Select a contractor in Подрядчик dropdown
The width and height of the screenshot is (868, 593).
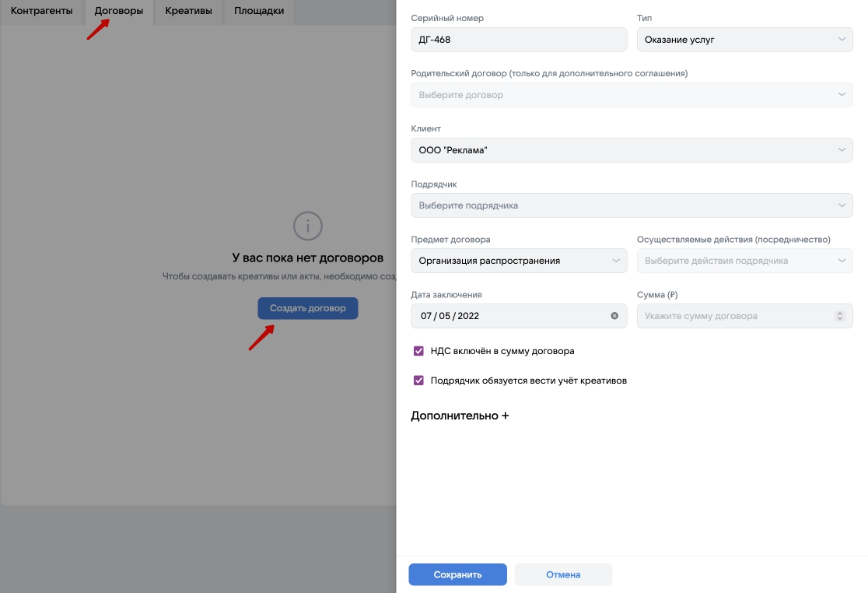[x=632, y=205]
